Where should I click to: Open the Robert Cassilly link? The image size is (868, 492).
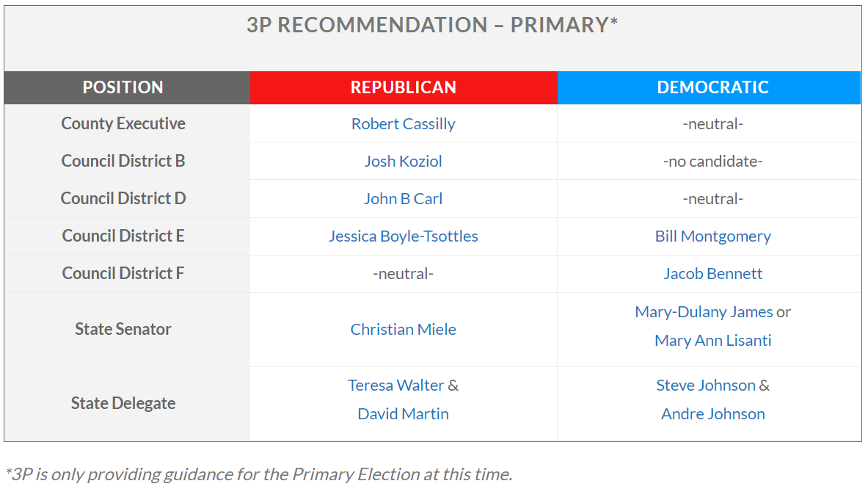[x=403, y=123]
